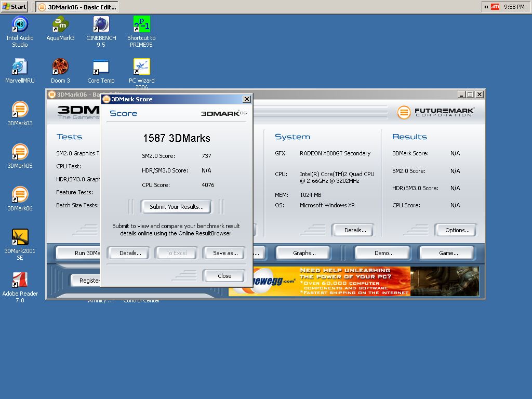The height and width of the screenshot is (399, 532).
Task: Expand hidden tray icons chevron
Action: click(x=486, y=7)
